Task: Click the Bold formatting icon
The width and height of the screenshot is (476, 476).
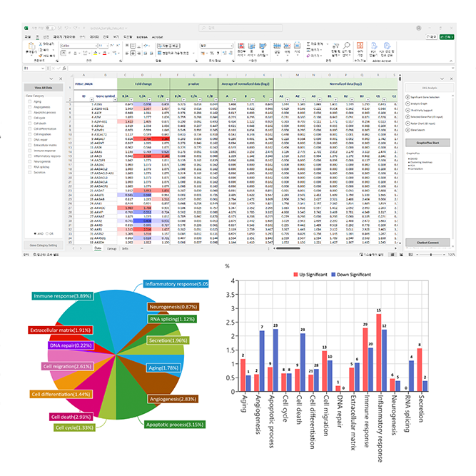Action: click(64, 53)
